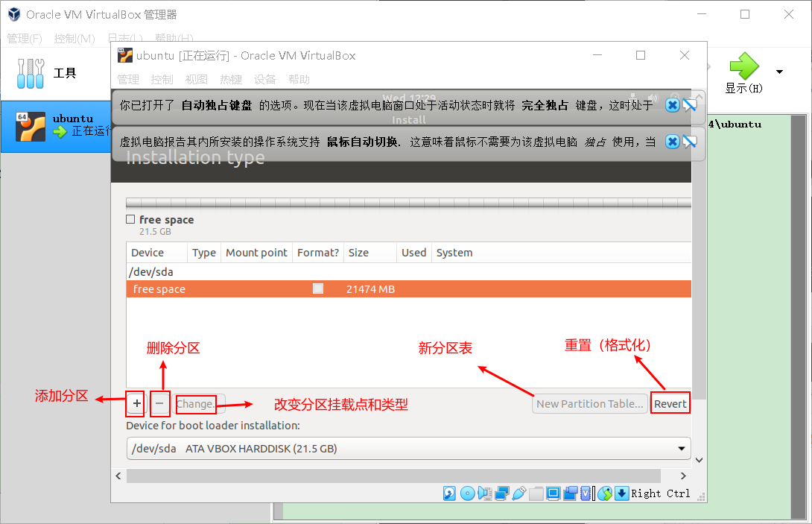Open 控制(M) menu in VirtualBox Manager
Viewport: 812px width, 524px height.
point(74,38)
